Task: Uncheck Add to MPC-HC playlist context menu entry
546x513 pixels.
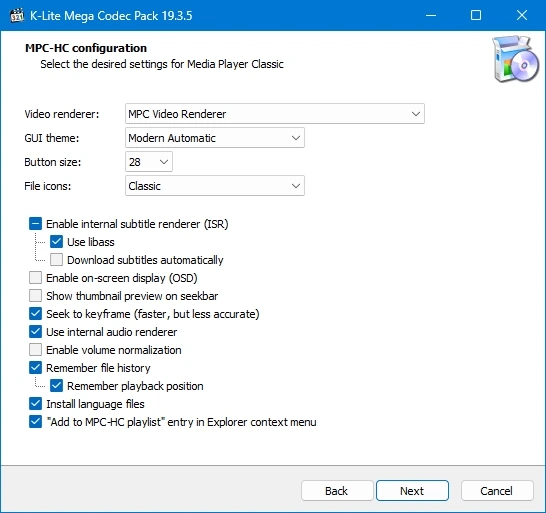Action: tap(36, 422)
